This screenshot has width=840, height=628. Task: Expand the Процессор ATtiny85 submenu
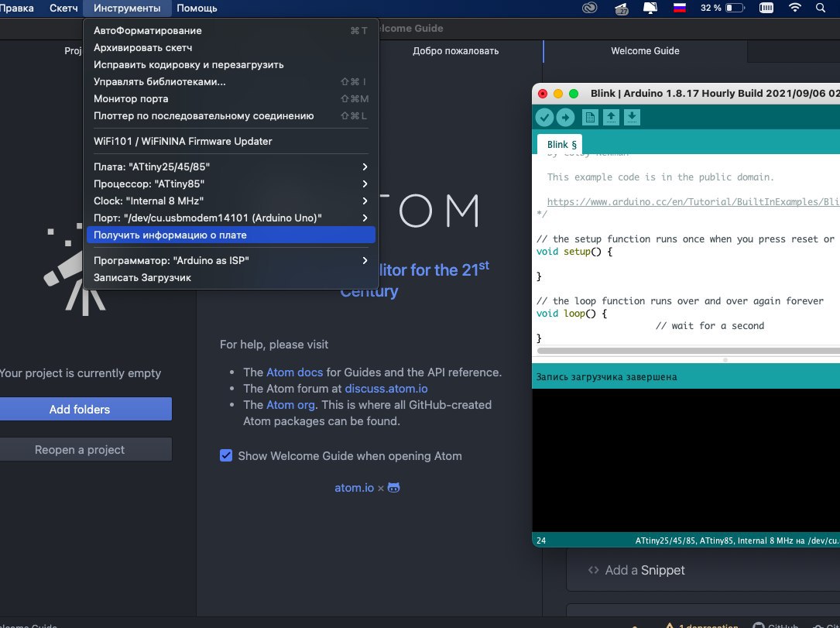pyautogui.click(x=231, y=184)
